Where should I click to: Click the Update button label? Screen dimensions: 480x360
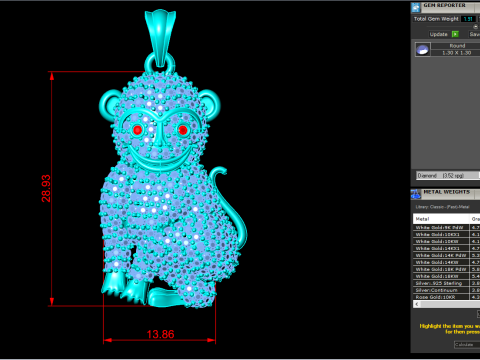pos(438,34)
